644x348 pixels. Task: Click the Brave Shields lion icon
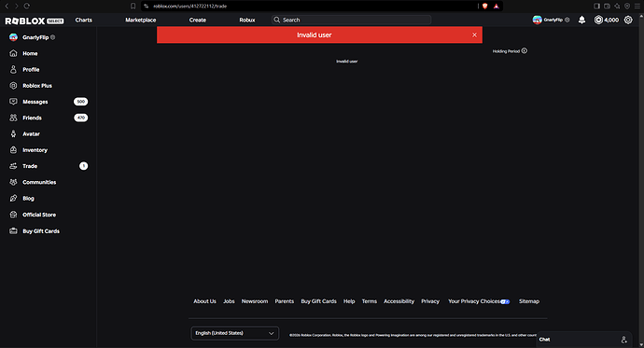[x=485, y=7]
